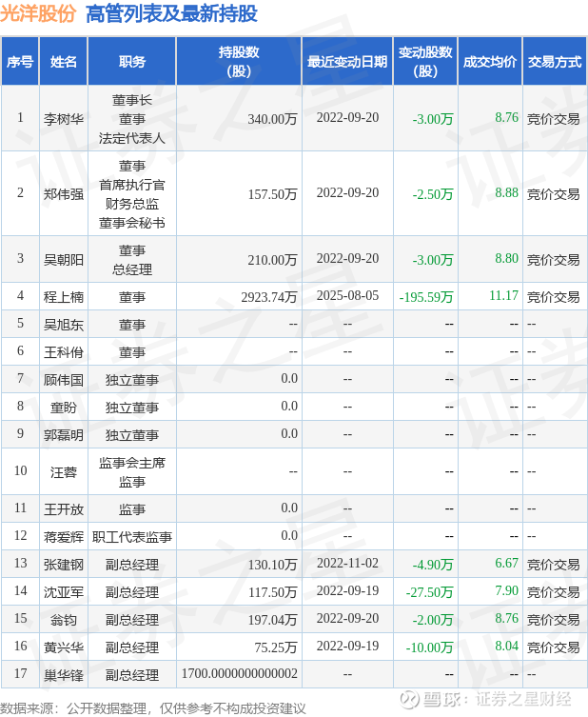Click the 职务 column header
The width and height of the screenshot is (588, 717).
click(x=132, y=61)
